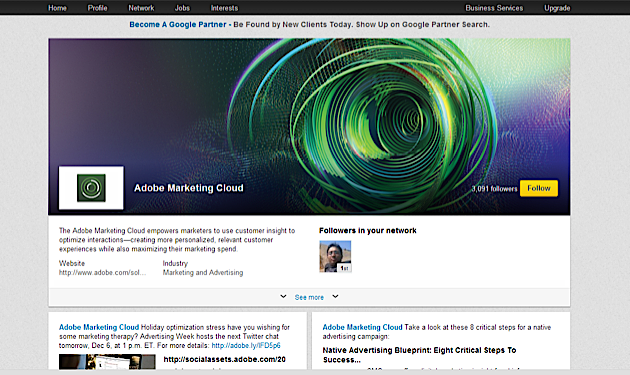630x375 pixels.
Task: Select the Jobs menu item
Action: (182, 8)
